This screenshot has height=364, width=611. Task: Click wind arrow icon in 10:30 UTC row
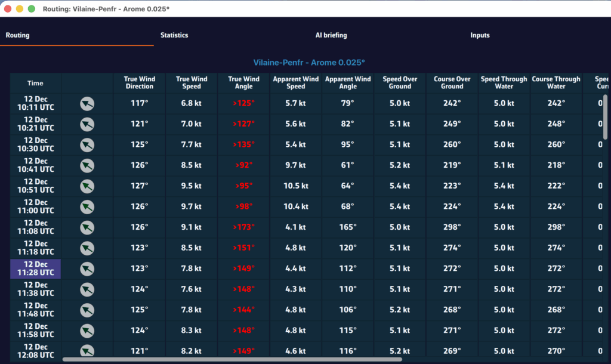point(87,145)
